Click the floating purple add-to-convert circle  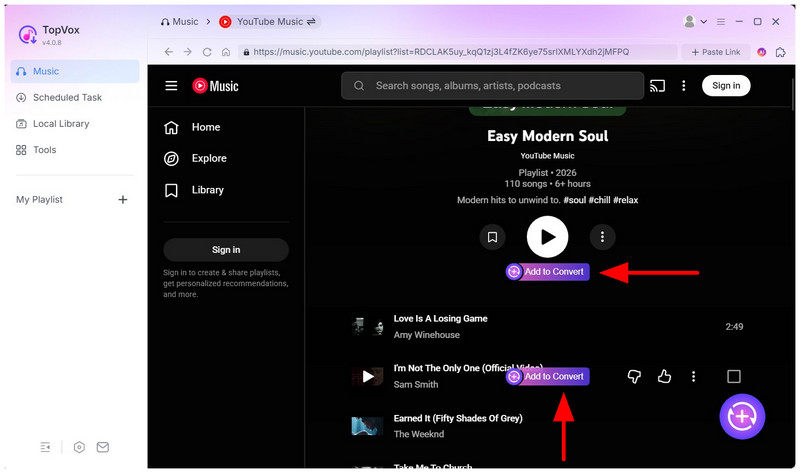coord(742,417)
